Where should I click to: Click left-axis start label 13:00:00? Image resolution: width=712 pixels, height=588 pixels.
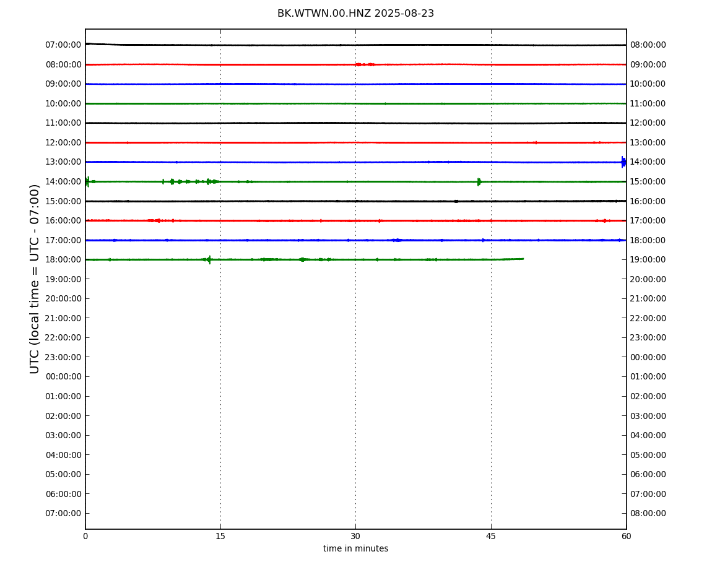[64, 162]
